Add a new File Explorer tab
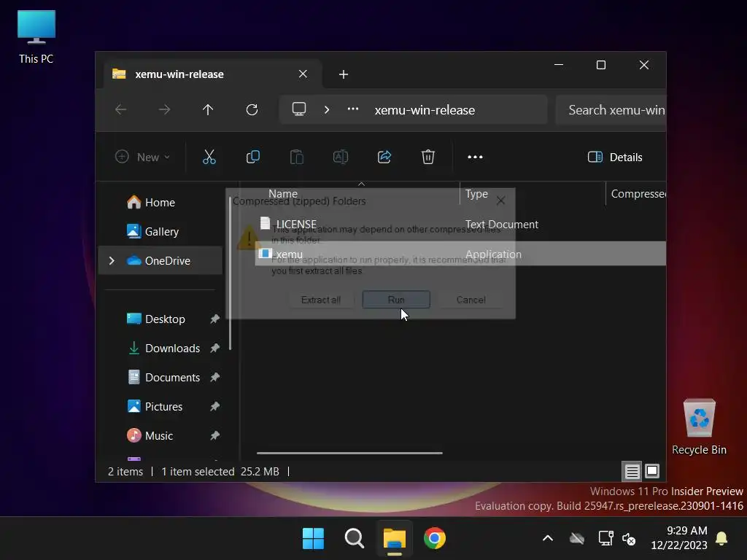747x560 pixels. coord(344,74)
